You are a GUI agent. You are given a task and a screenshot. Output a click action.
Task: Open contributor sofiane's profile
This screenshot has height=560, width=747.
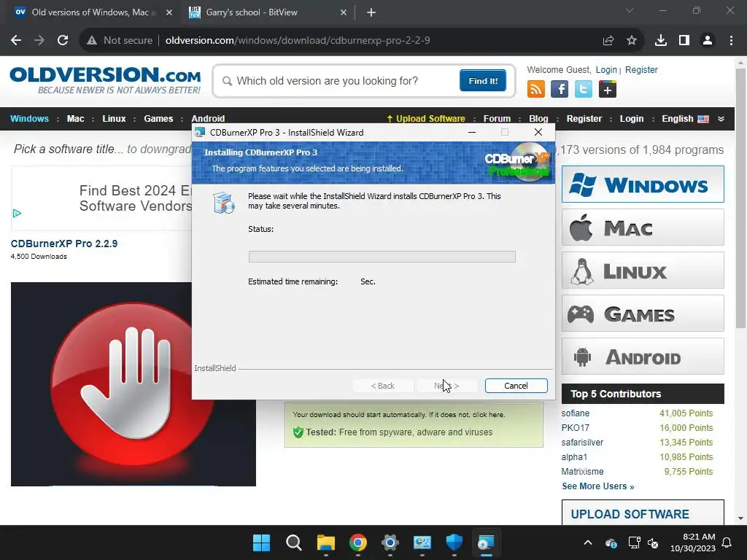coord(575,413)
